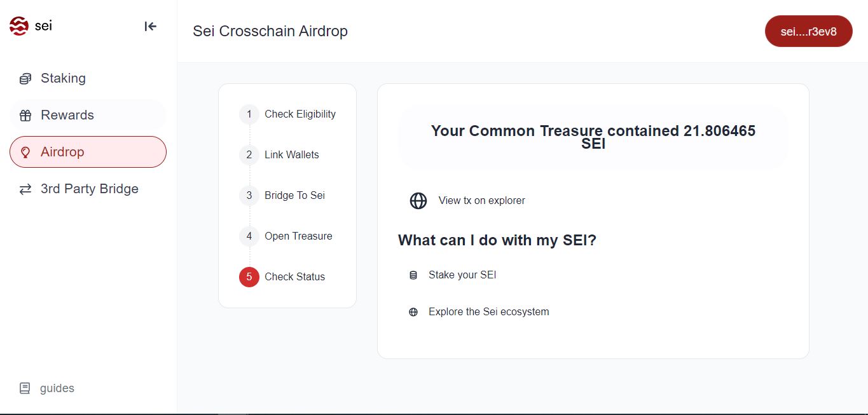Click the database icon beside Stake your SEI
This screenshot has height=415, width=868.
413,275
